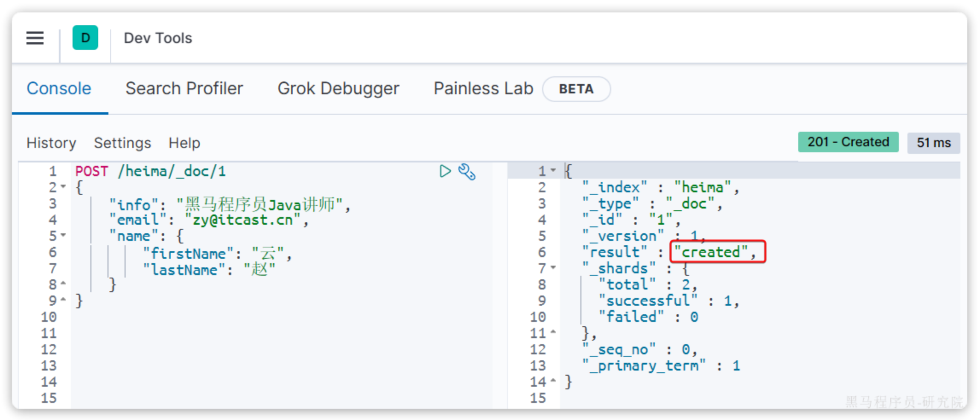Open the Help link

tap(184, 143)
